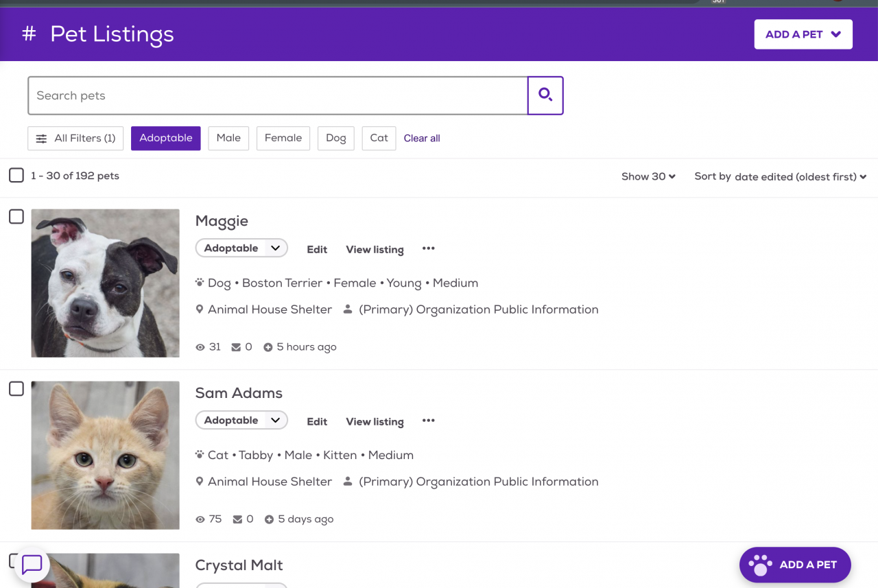Toggle the Male filter chip
Viewport: 878px width, 588px height.
(228, 138)
